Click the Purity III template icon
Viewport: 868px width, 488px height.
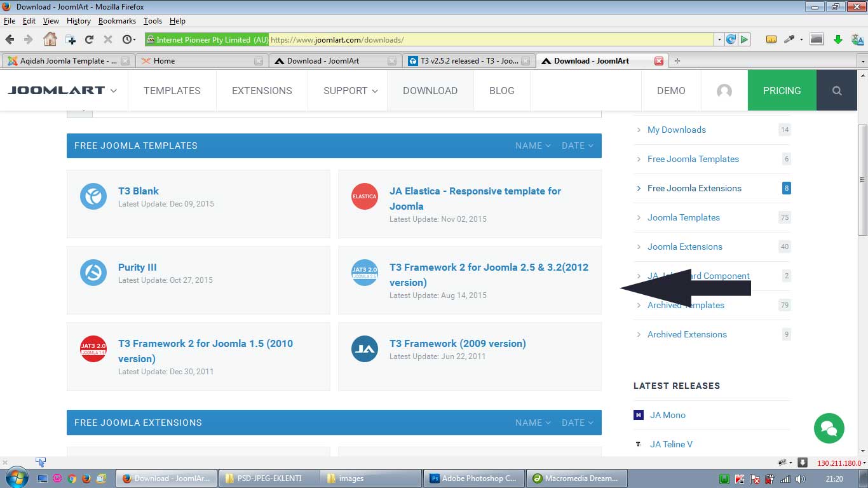[x=93, y=273]
